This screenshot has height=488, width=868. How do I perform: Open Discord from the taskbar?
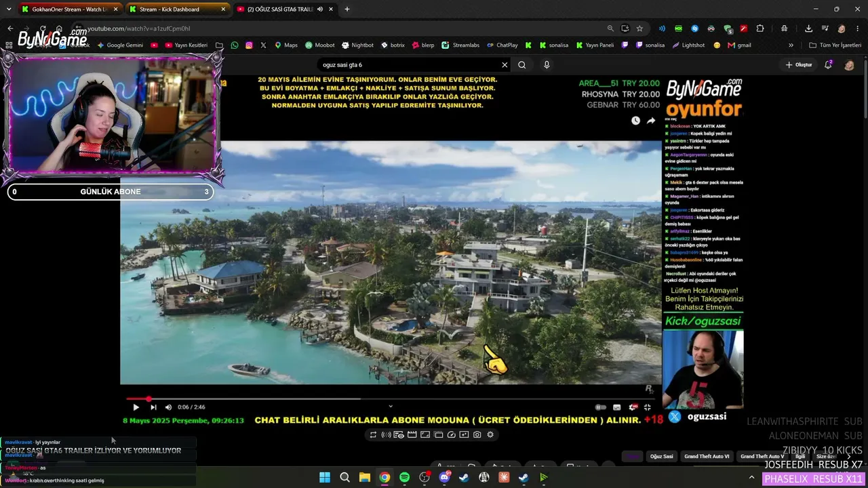pos(444,477)
